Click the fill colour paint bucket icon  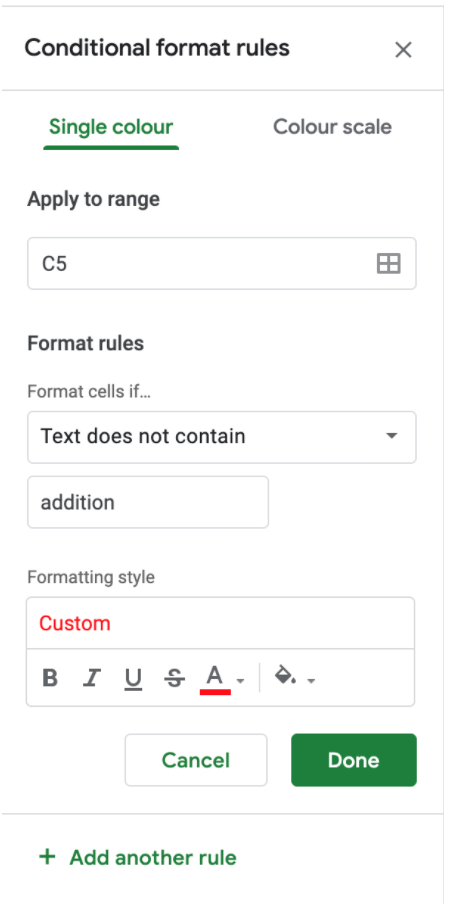click(x=286, y=675)
